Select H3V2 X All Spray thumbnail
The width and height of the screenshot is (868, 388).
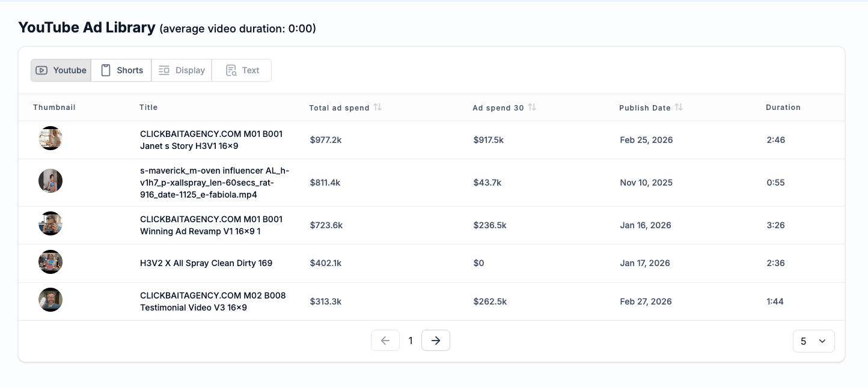tap(50, 262)
